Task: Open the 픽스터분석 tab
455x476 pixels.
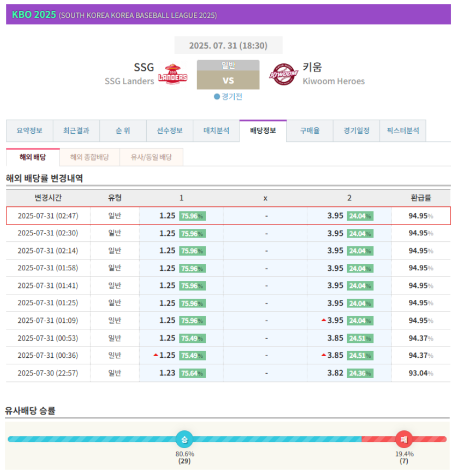Action: coord(403,131)
